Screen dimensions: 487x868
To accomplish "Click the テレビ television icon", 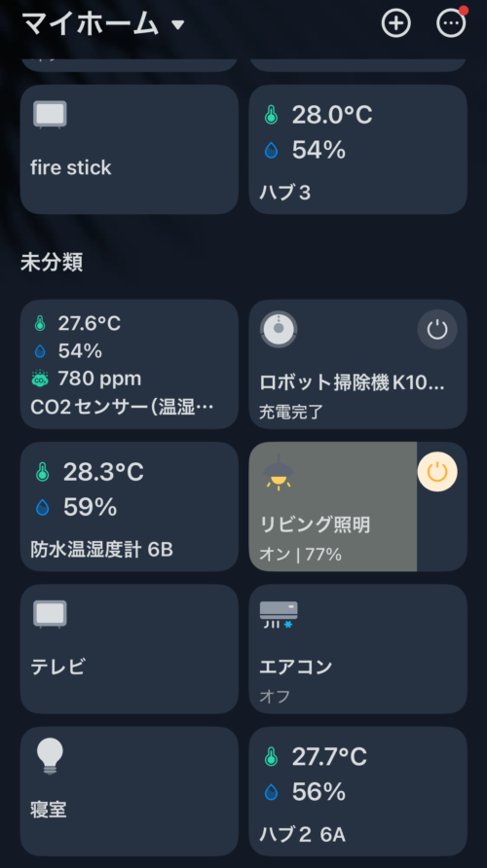I will pyautogui.click(x=50, y=614).
